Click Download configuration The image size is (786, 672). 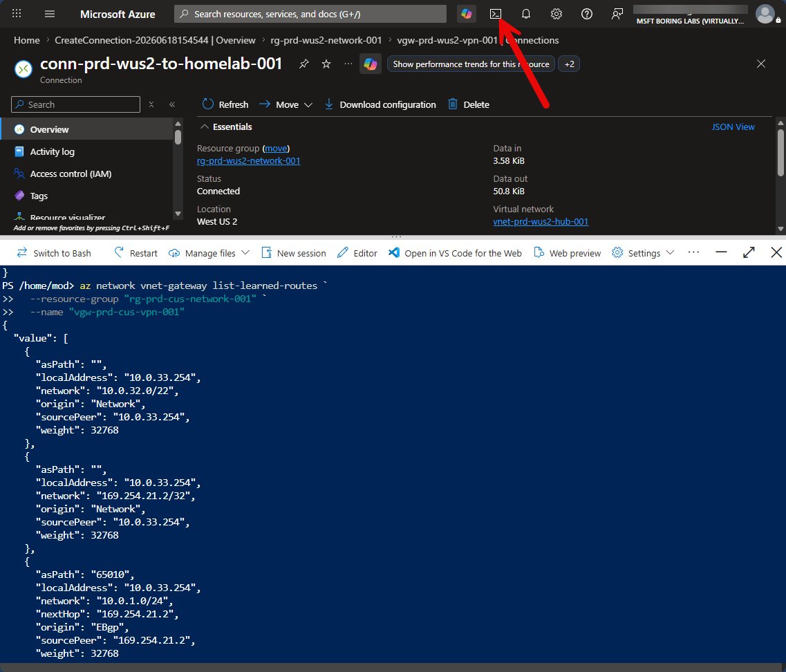(x=380, y=104)
